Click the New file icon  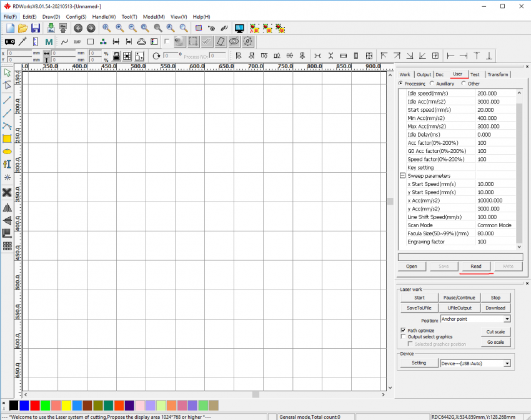[x=10, y=28]
